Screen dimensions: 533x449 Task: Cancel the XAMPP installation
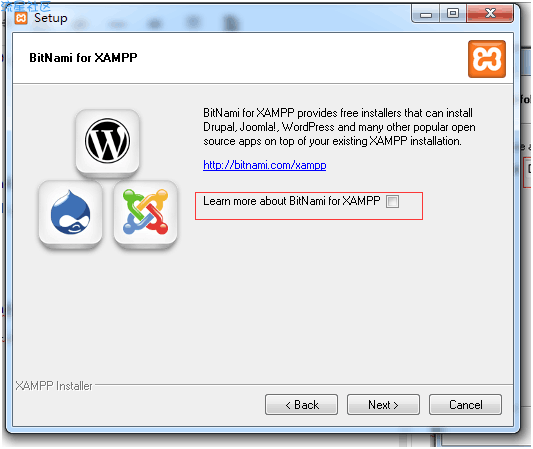pyautogui.click(x=465, y=404)
